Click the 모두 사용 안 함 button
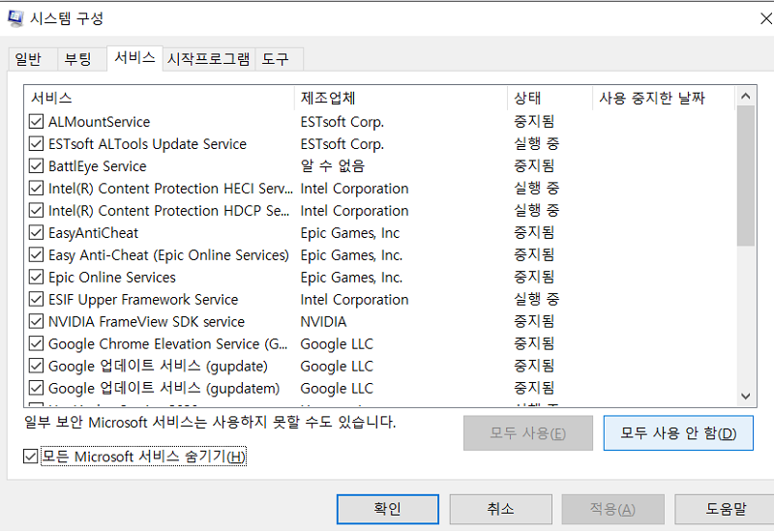 (x=677, y=432)
